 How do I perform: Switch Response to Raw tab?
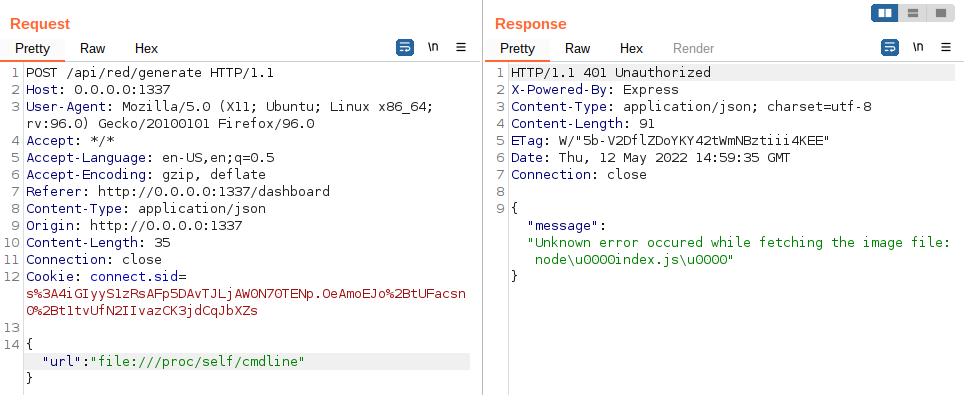[577, 49]
